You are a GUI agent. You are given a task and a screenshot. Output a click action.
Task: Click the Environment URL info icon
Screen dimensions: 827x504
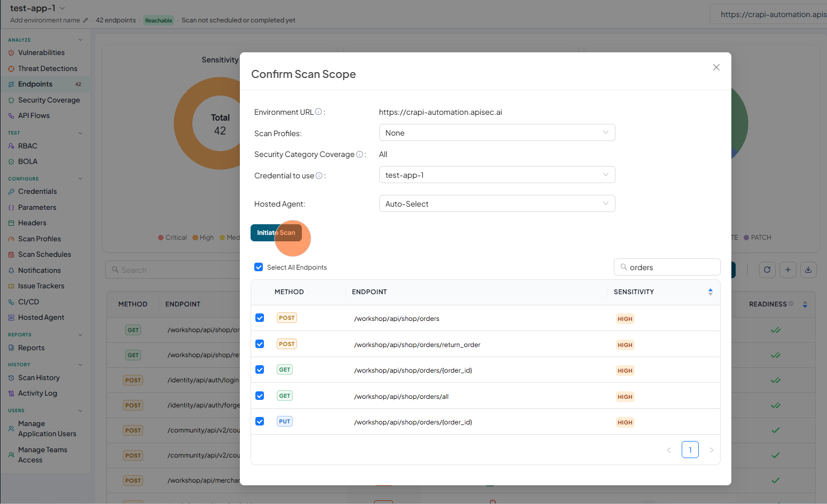pyautogui.click(x=318, y=112)
